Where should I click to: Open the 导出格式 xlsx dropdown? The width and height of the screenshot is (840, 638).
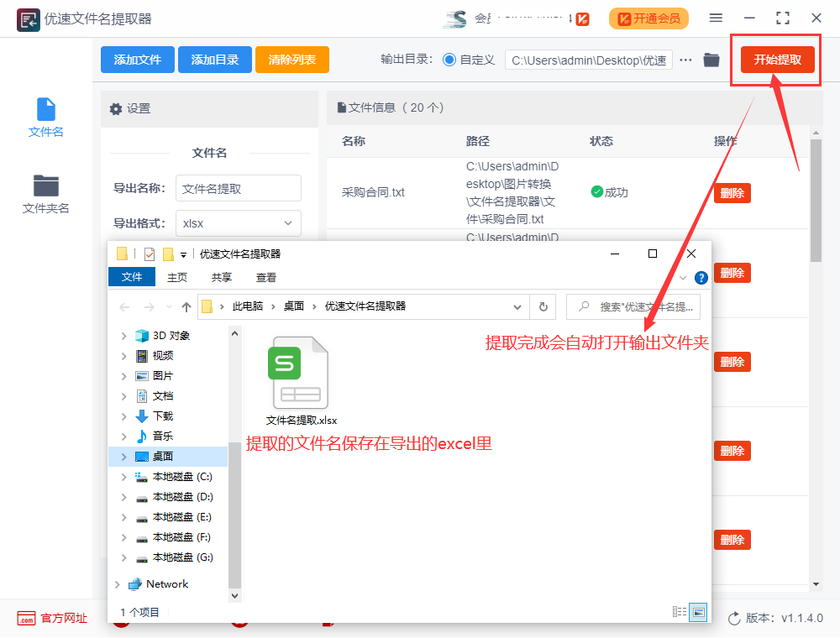(x=239, y=223)
